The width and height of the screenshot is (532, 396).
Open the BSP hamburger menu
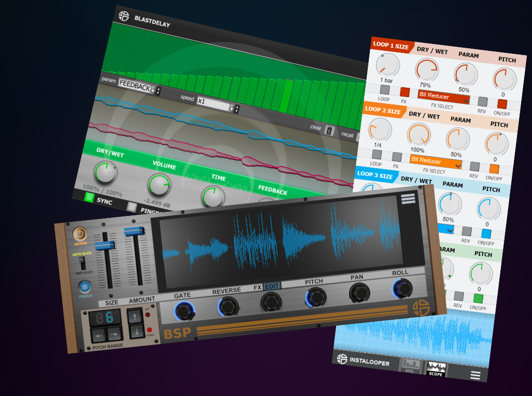coord(408,199)
